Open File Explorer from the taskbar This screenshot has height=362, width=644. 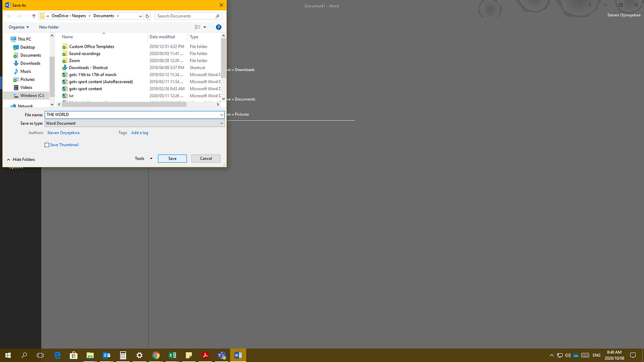[x=90, y=355]
